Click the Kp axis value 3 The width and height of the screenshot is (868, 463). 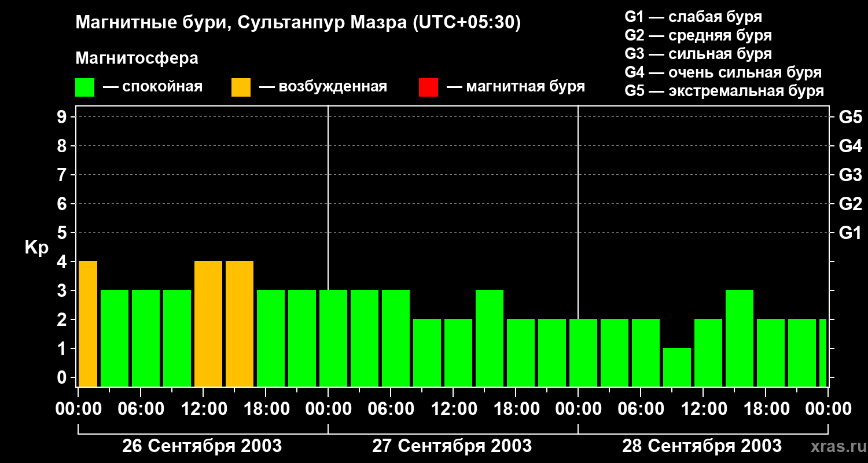point(63,291)
